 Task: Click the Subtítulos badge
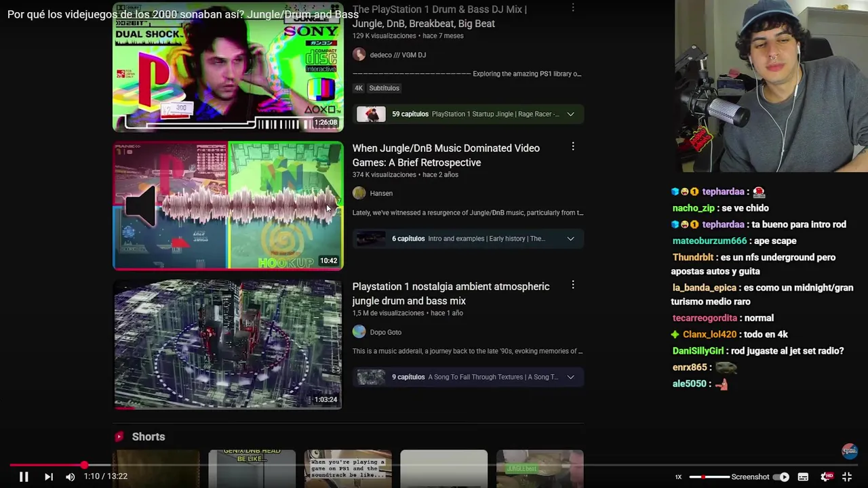coord(384,88)
